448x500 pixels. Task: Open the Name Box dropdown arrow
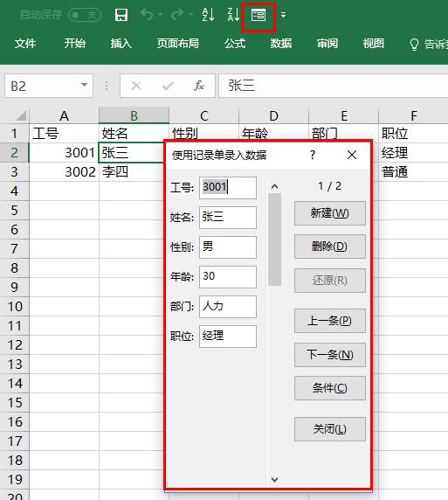[x=84, y=85]
